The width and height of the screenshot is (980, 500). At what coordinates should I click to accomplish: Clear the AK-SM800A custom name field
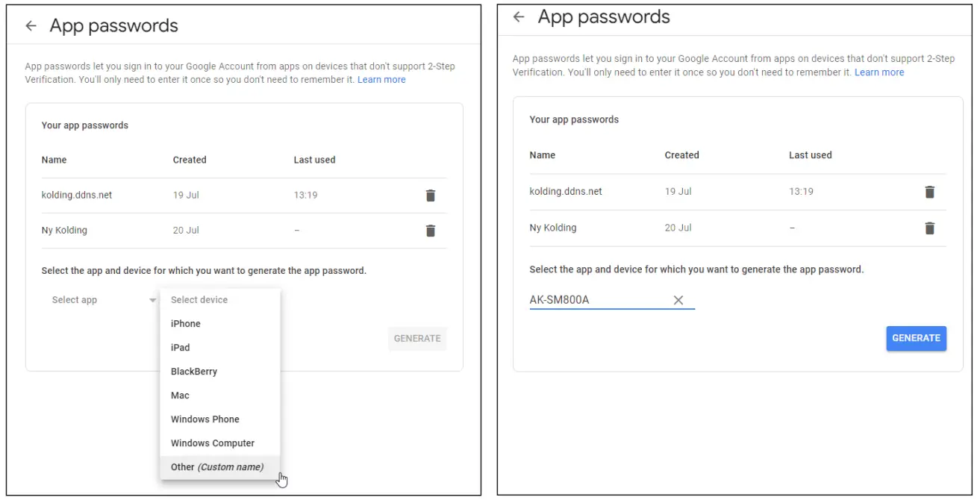tap(678, 300)
